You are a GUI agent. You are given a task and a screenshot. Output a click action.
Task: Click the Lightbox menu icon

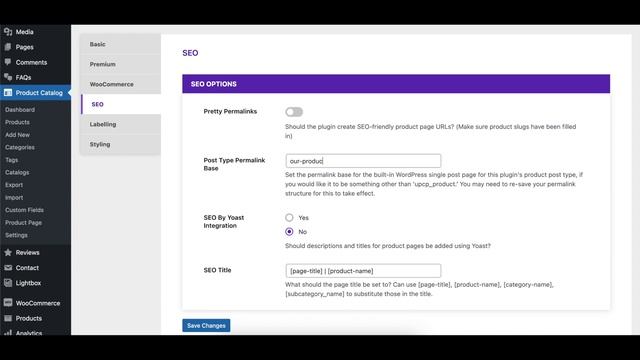pos(8,283)
